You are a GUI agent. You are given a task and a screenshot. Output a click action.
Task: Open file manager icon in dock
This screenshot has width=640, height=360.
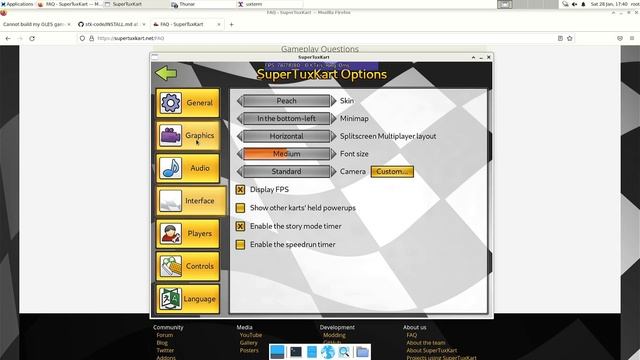311,352
